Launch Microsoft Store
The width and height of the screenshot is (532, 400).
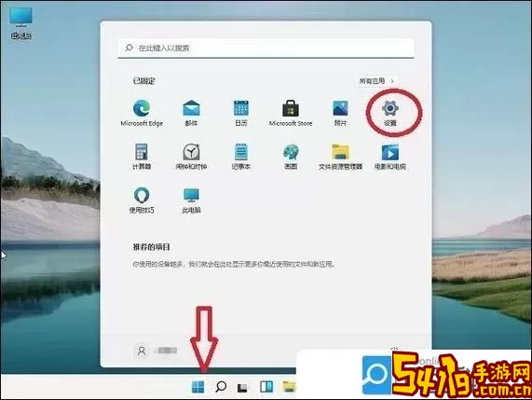point(291,114)
